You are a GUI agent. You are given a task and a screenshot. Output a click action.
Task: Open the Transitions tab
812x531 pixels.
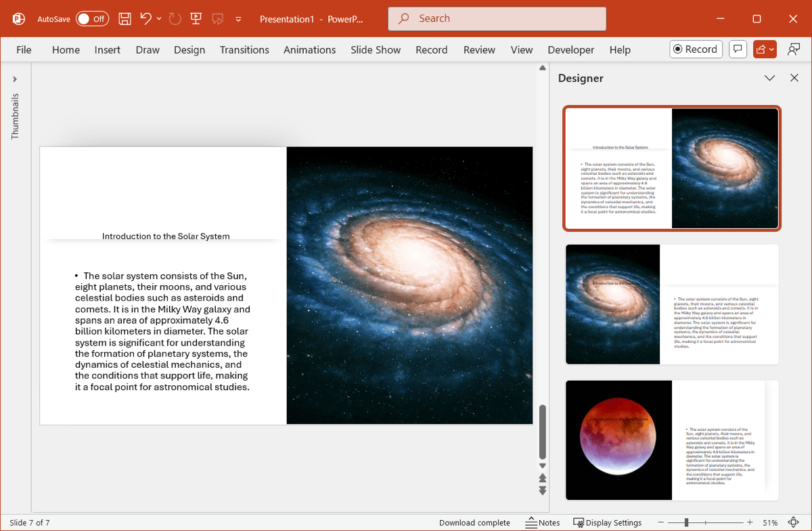(244, 49)
